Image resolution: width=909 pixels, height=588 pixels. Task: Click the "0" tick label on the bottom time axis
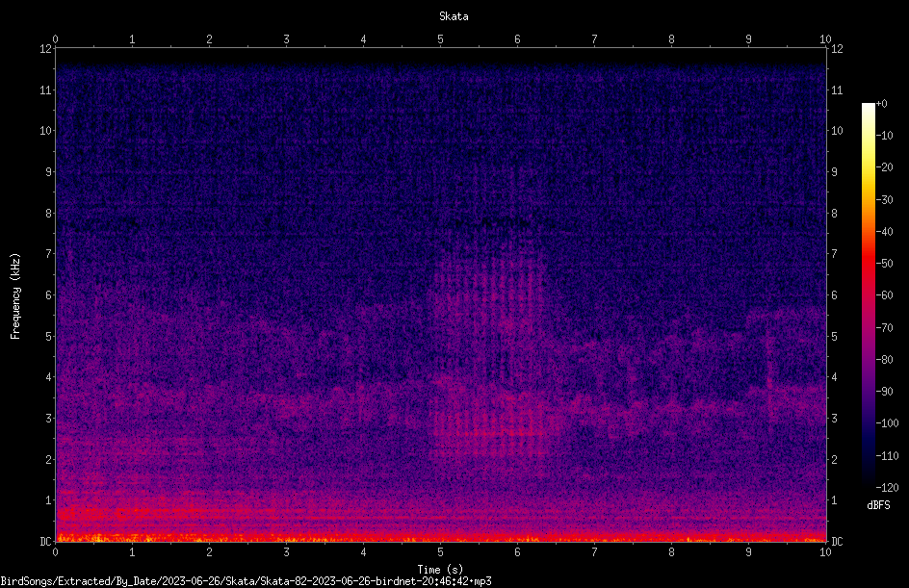pyautogui.click(x=56, y=552)
